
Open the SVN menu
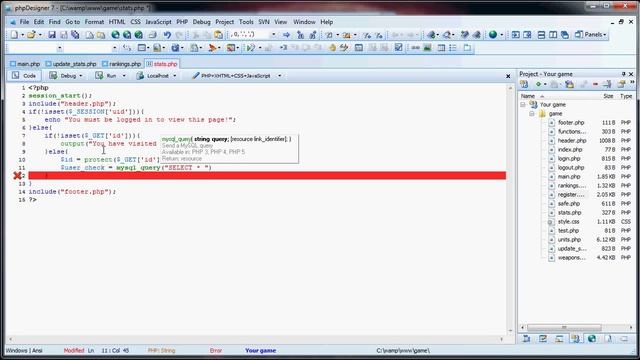coord(264,22)
